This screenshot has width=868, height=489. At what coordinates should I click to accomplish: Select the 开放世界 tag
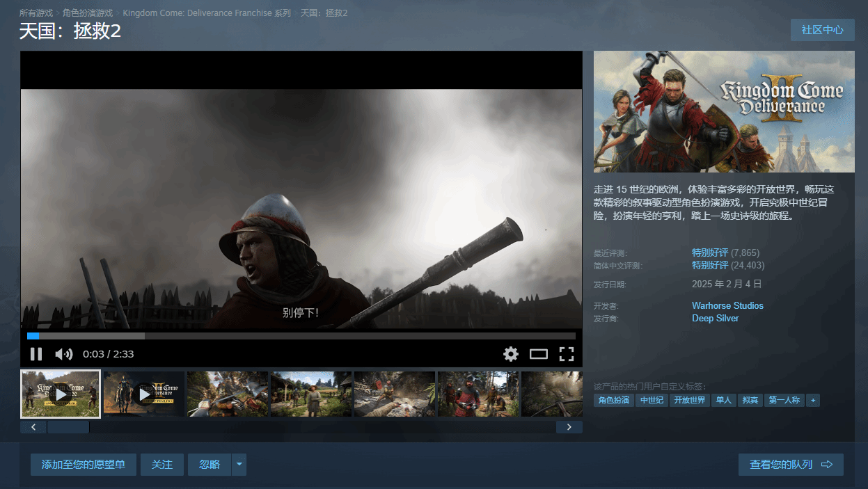pyautogui.click(x=690, y=400)
